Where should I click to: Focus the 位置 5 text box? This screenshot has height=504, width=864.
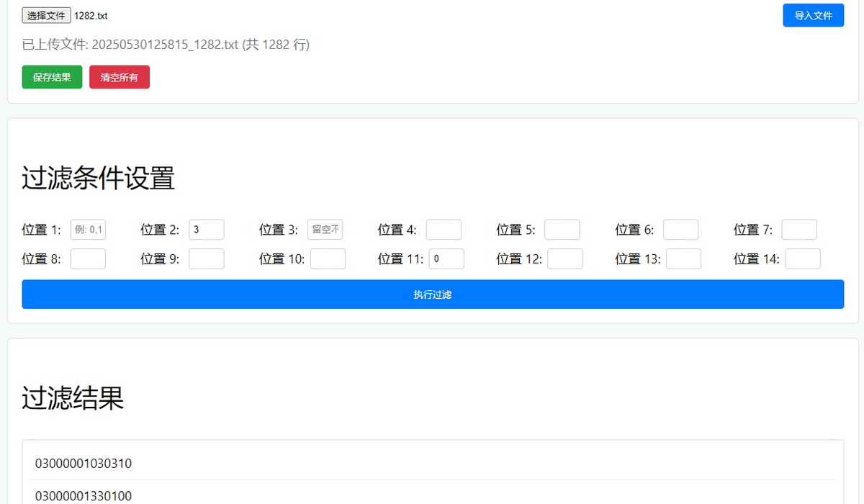coord(562,230)
